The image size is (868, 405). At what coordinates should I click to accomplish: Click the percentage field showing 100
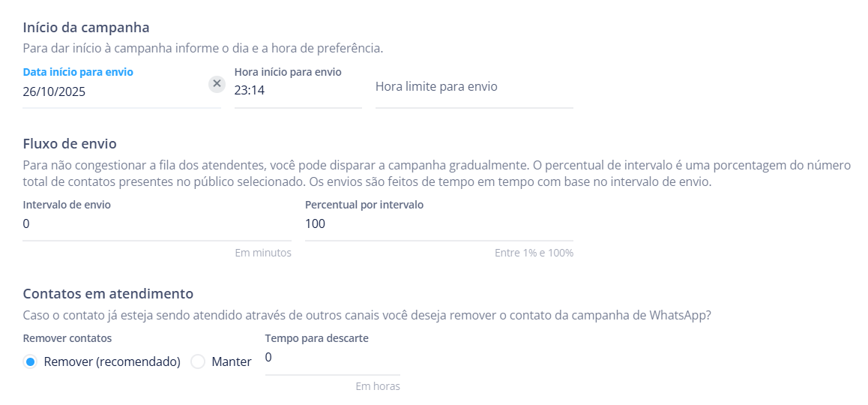(x=438, y=224)
